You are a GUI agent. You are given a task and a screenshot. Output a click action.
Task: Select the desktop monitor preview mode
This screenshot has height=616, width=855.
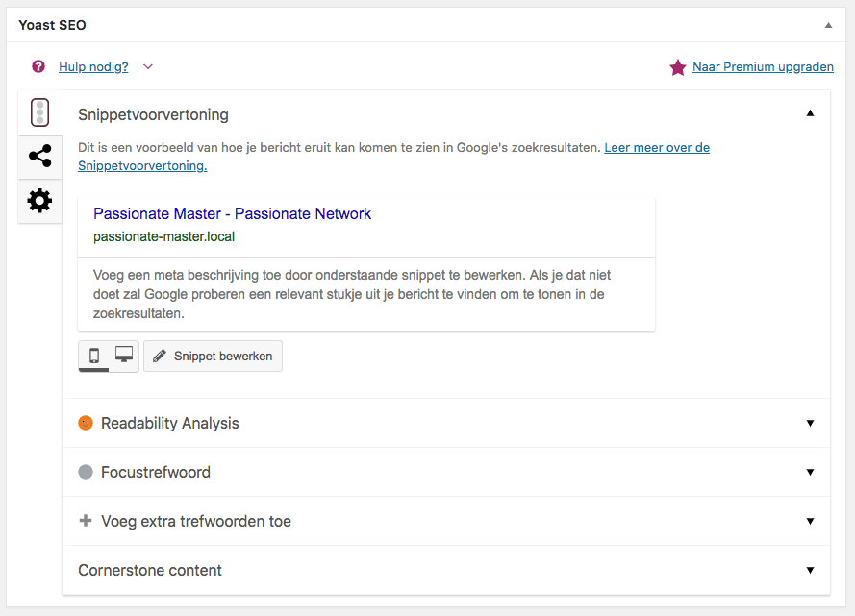[124, 356]
